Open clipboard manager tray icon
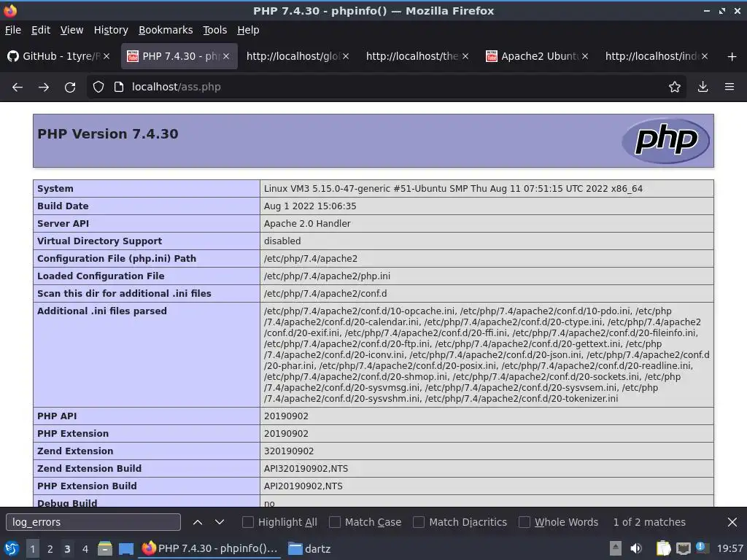The image size is (747, 560). click(663, 548)
